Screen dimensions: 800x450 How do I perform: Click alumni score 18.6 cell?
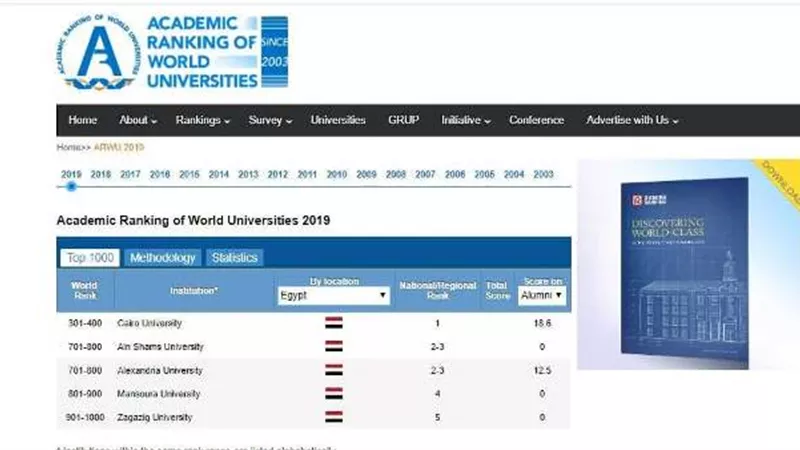pos(542,323)
